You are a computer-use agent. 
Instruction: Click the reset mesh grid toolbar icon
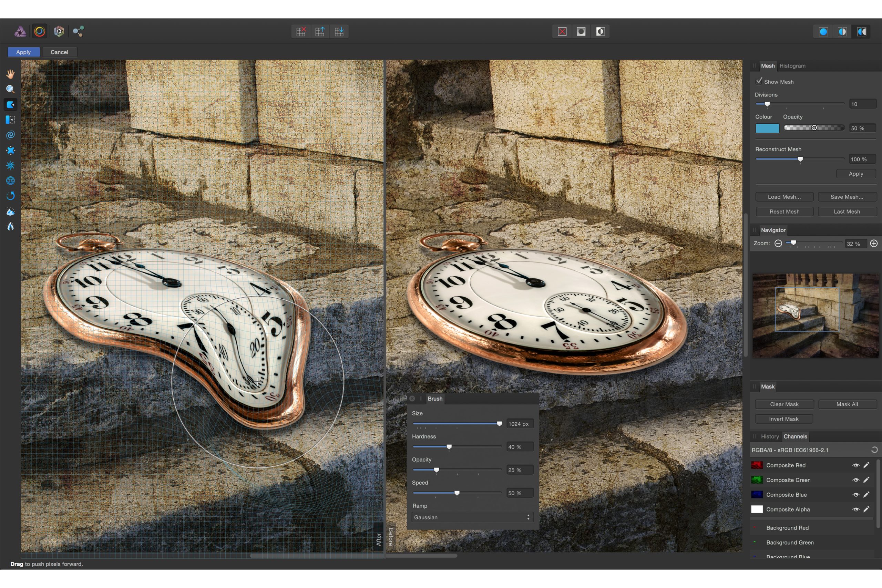click(301, 31)
